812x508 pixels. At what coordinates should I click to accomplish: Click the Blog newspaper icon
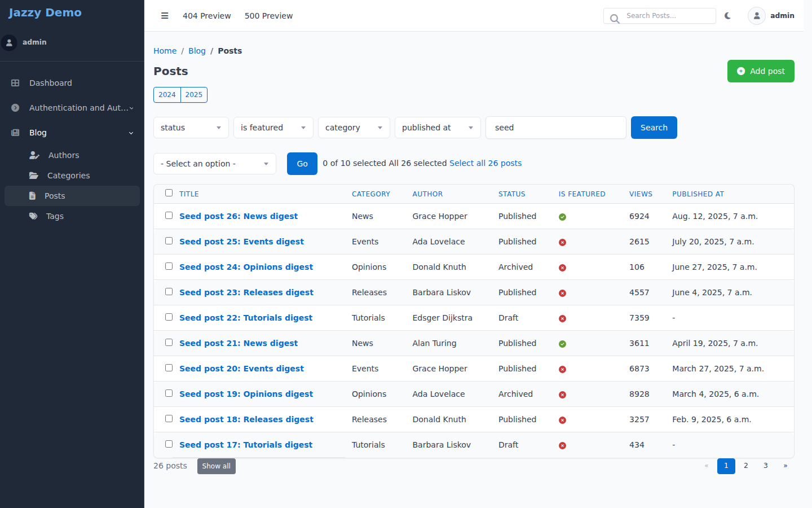tap(15, 133)
